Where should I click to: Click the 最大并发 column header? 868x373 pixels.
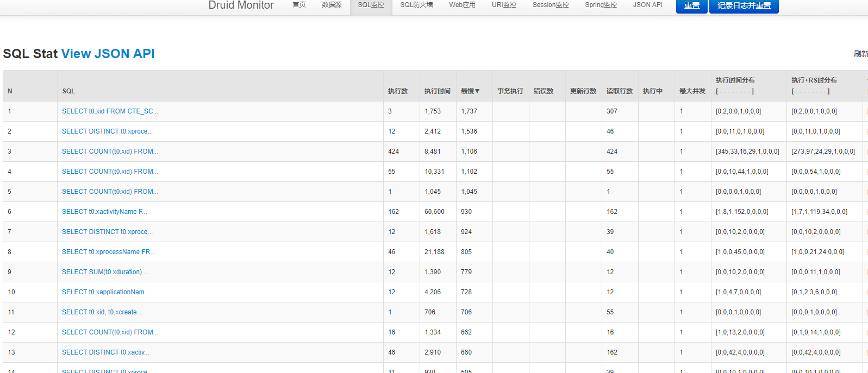pos(692,91)
